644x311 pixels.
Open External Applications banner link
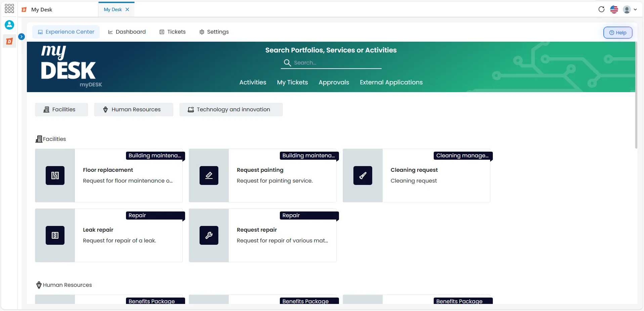tap(391, 82)
